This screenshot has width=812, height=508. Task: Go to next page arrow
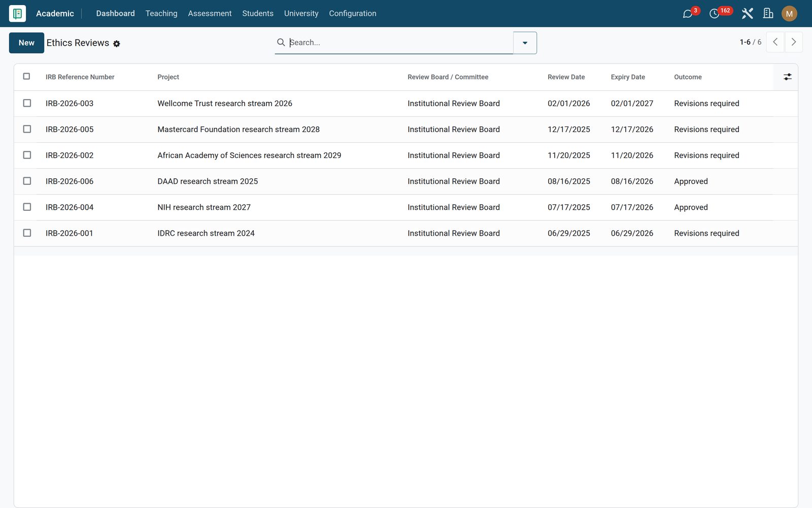point(794,42)
